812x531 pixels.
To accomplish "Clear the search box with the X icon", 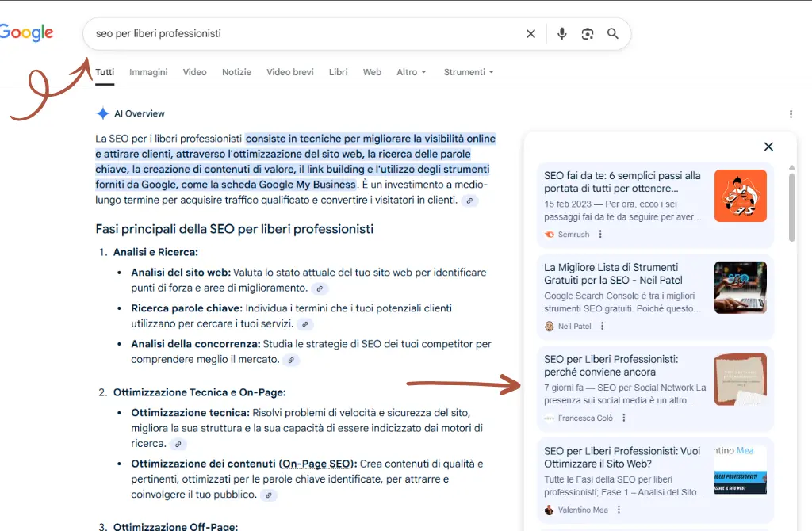I will 530,33.
